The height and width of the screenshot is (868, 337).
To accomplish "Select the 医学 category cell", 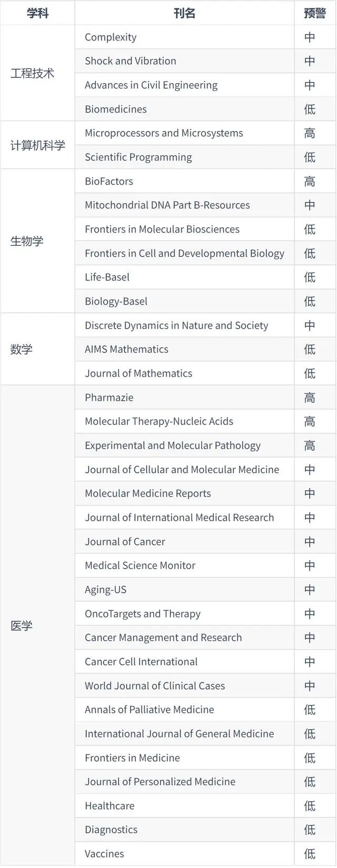I will point(22,625).
